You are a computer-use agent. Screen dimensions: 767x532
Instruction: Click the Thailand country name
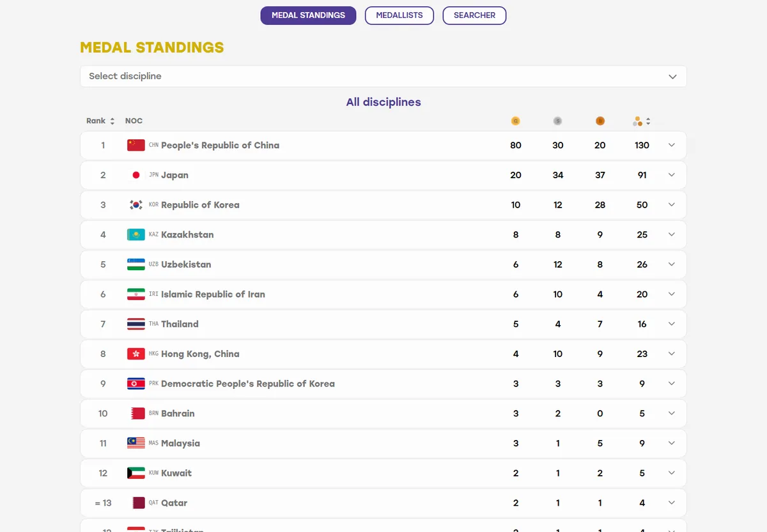click(x=180, y=324)
